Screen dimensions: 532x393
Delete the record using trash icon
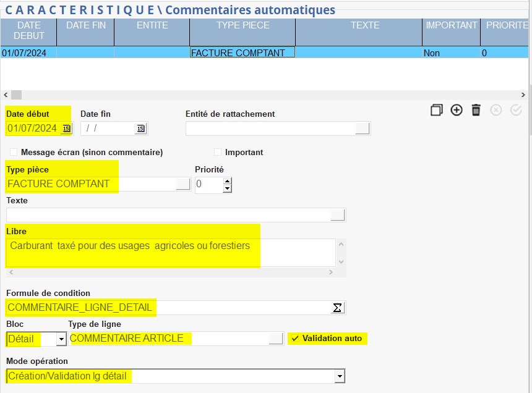pyautogui.click(x=476, y=110)
